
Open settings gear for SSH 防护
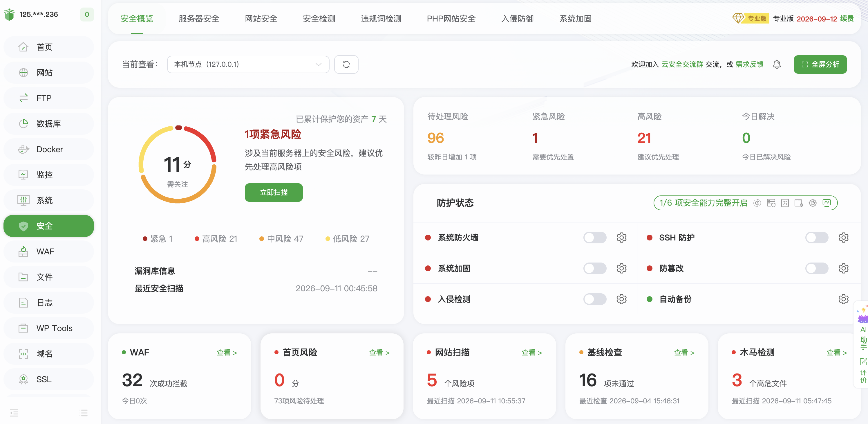click(x=843, y=238)
